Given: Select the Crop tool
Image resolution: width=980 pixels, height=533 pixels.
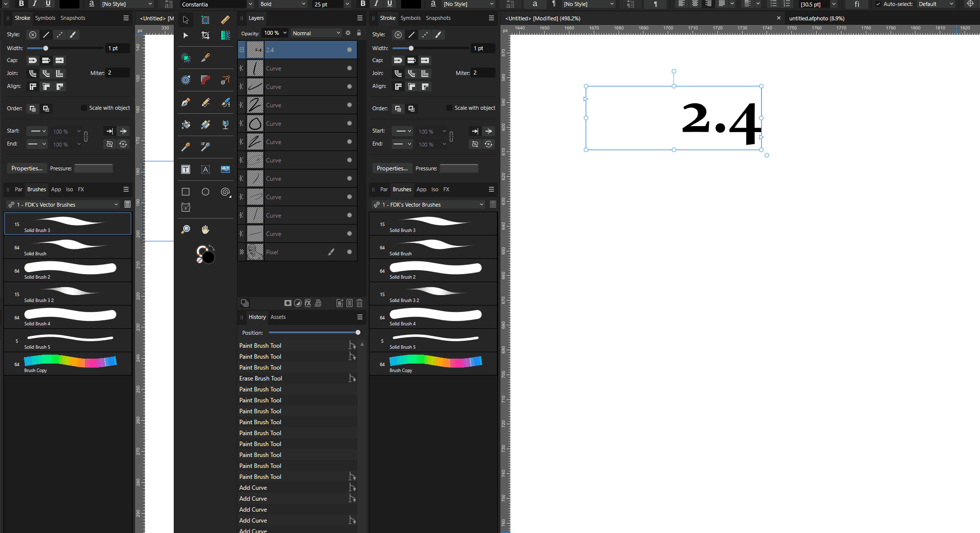Looking at the screenshot, I should coord(206,35).
